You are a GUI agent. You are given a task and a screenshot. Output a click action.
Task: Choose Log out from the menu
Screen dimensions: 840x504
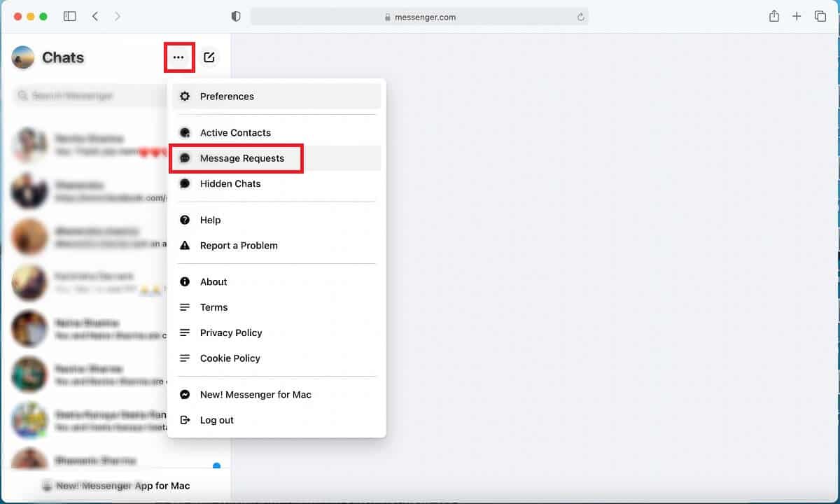(217, 420)
